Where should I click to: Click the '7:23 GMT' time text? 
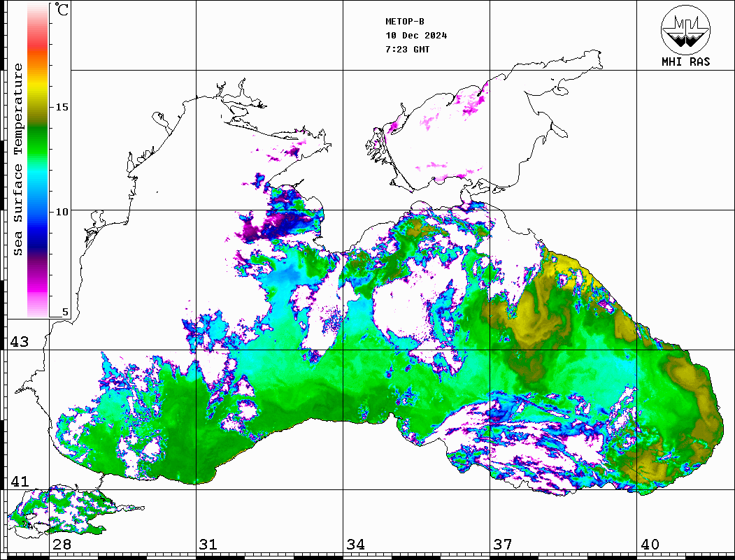[x=407, y=49]
